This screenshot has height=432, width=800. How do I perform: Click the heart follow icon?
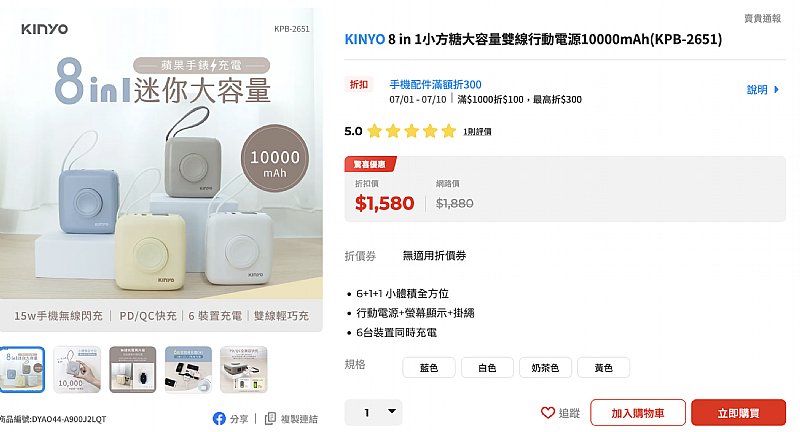click(547, 413)
